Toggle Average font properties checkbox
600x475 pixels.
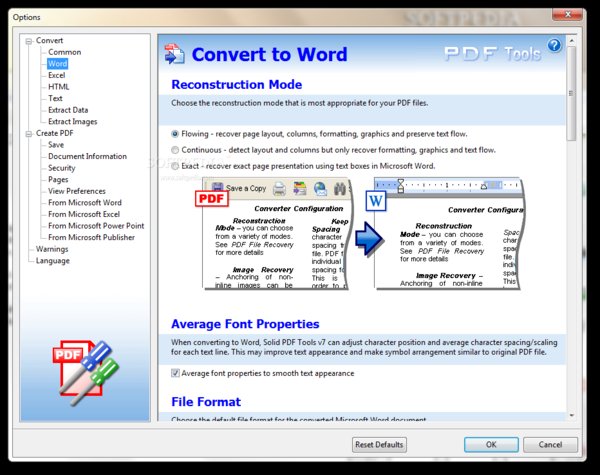pyautogui.click(x=175, y=373)
